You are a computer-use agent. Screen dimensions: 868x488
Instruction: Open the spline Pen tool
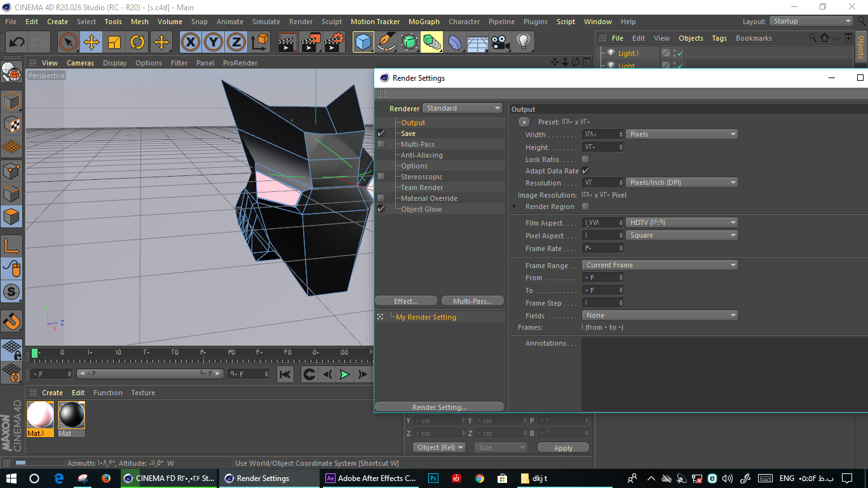(386, 43)
